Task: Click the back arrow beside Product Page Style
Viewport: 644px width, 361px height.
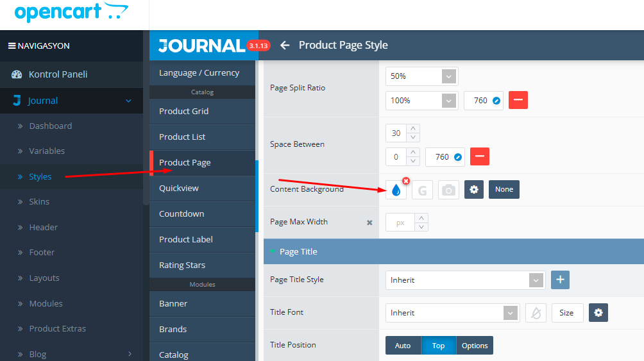Action: [285, 45]
